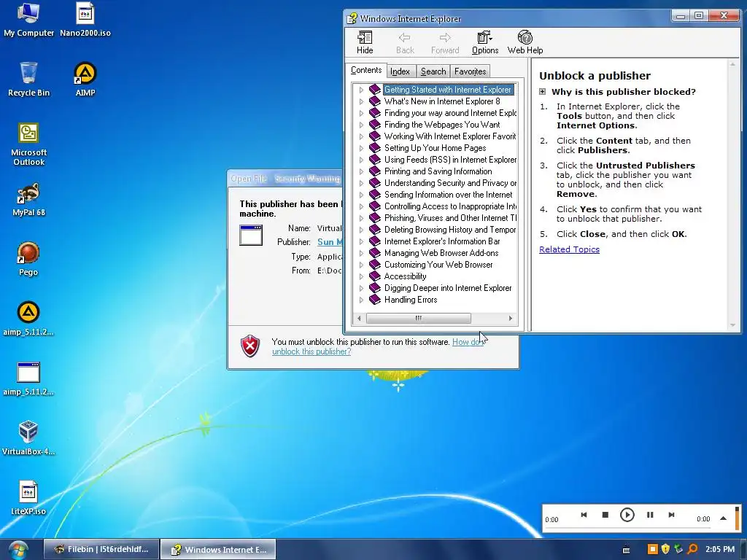This screenshot has height=560, width=747.
Task: Click Windows Internet Explorer taskbar button
Action: [217, 550]
